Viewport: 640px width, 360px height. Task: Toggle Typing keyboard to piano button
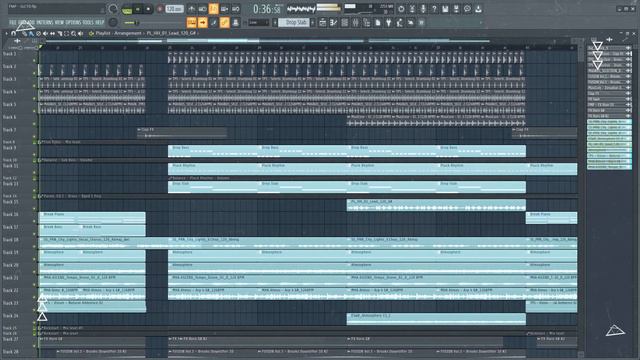(191, 22)
